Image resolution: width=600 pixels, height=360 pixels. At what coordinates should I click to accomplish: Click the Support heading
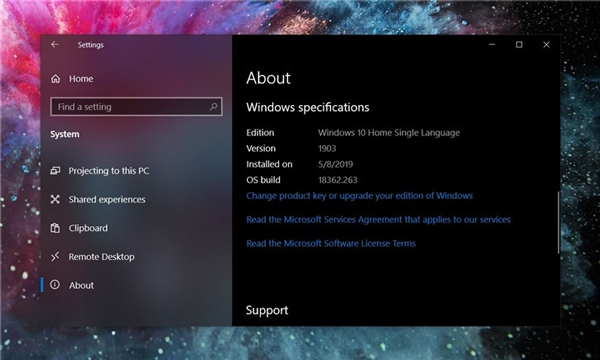(x=267, y=310)
